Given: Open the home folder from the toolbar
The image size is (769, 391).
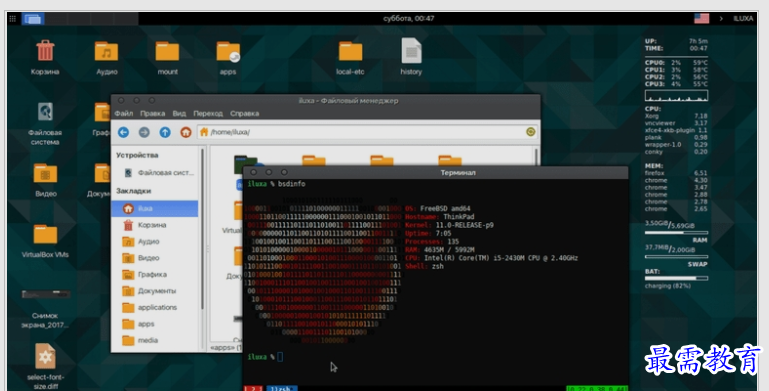Looking at the screenshot, I should pyautogui.click(x=185, y=132).
